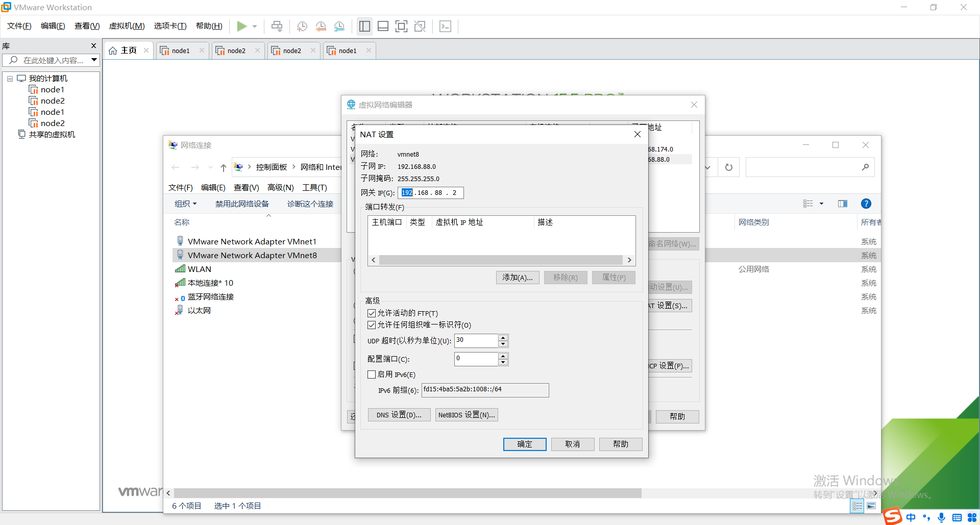Click the 网关 IP input field
This screenshot has width=980, height=525.
pos(430,193)
